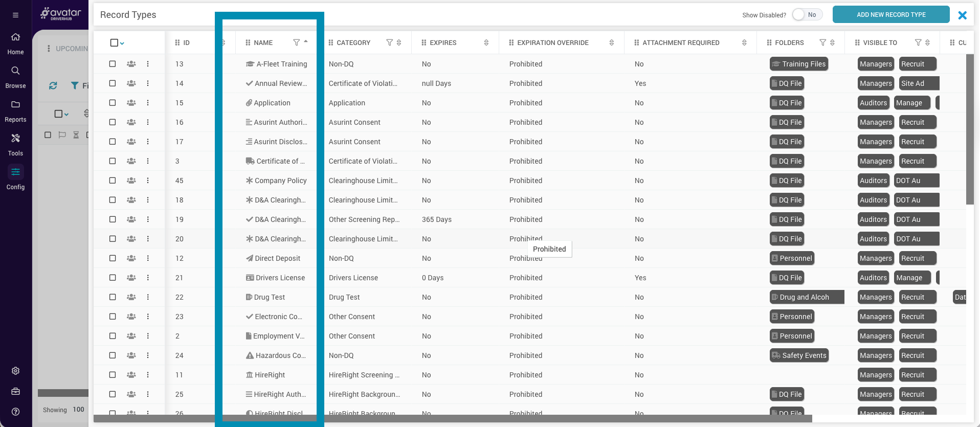Check the checkbox for A-Fleet Training row
The height and width of the screenshot is (427, 980).
tap(113, 64)
